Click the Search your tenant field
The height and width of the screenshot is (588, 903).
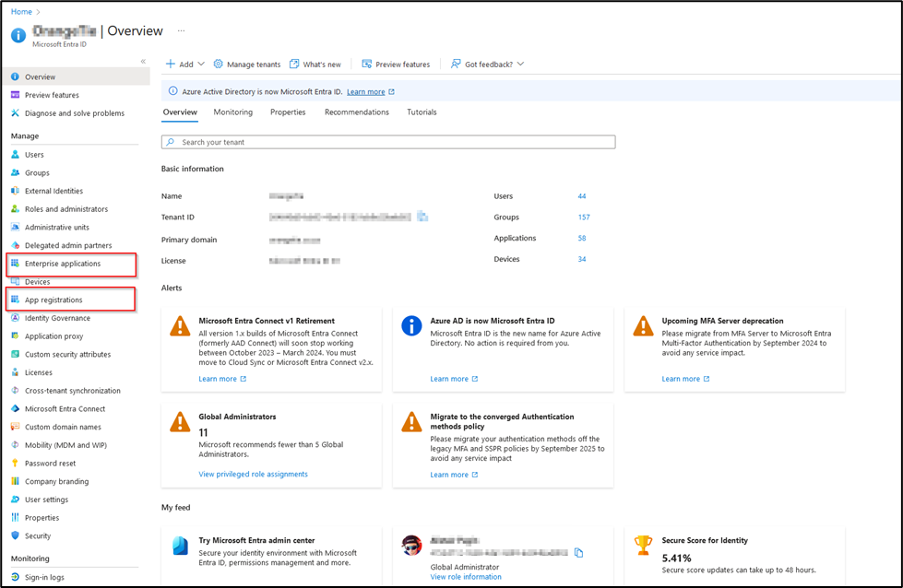pos(389,141)
